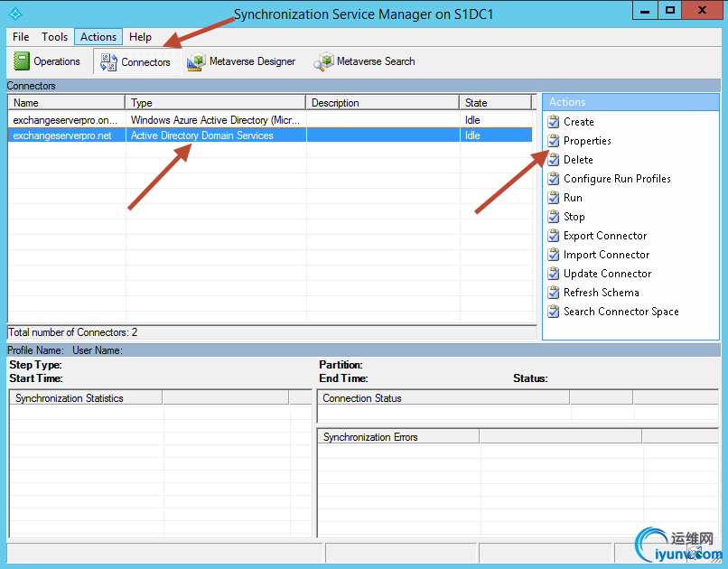Open the Help menu
This screenshot has width=728, height=569.
140,37
